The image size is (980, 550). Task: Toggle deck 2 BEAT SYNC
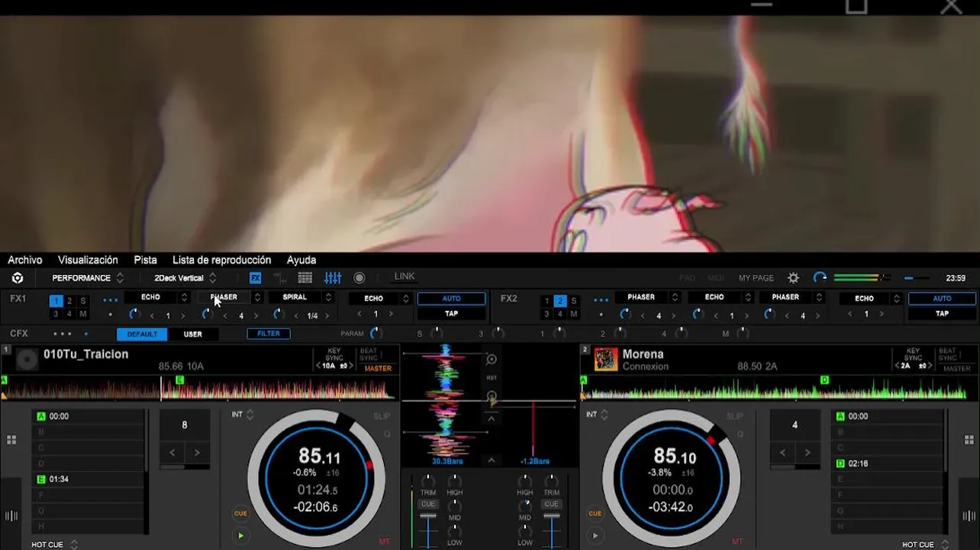tap(947, 354)
